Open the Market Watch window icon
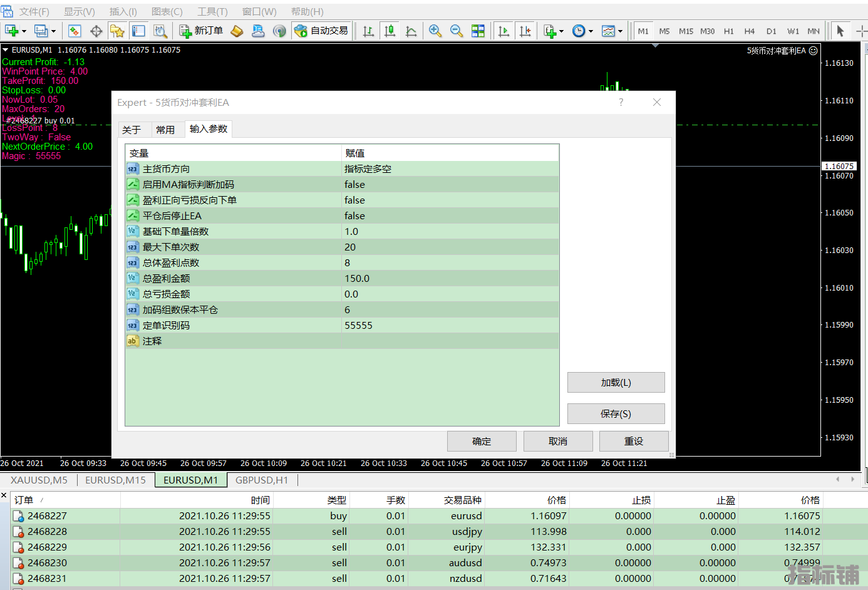Screen dimensions: 868x590 pos(75,31)
